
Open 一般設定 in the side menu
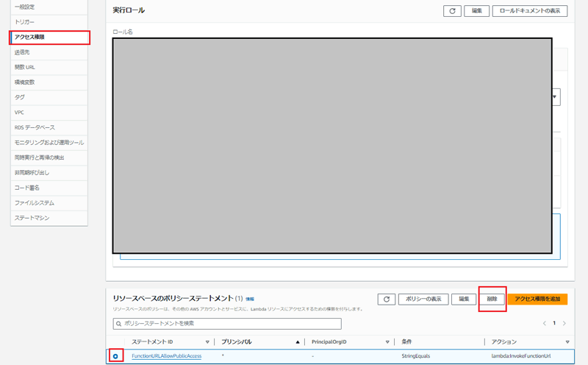[x=49, y=7]
